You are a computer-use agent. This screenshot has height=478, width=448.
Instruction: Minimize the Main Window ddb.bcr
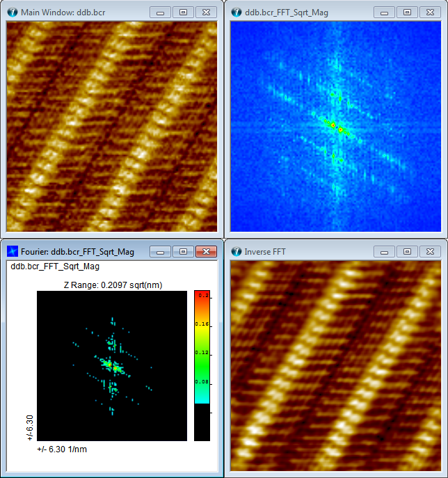coord(160,13)
